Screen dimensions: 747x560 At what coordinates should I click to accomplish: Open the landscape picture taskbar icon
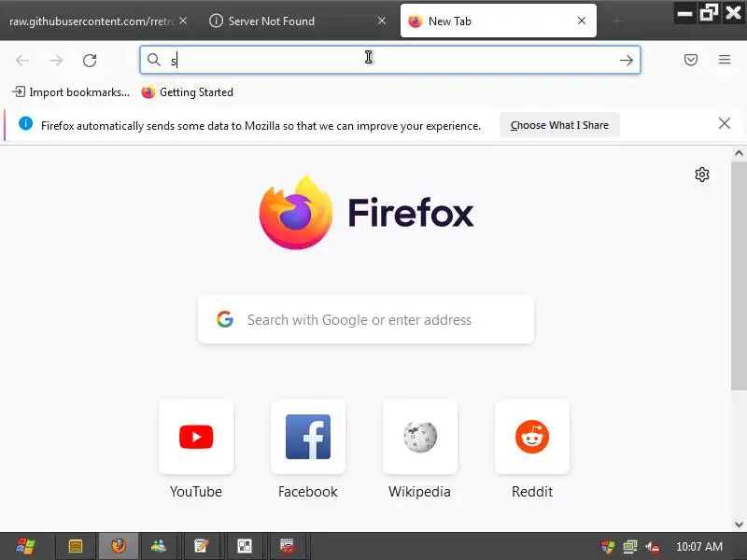coord(158,546)
